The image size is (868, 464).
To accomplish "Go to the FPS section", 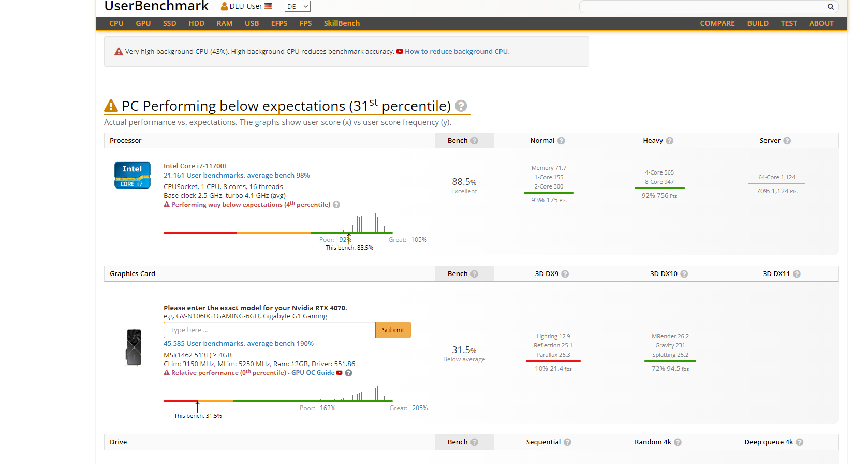I will (305, 23).
